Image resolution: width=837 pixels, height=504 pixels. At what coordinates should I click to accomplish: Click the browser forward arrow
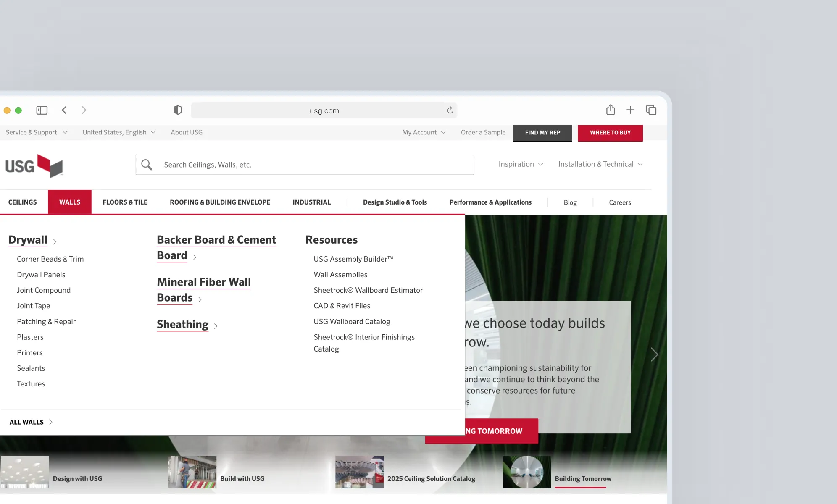pyautogui.click(x=84, y=110)
